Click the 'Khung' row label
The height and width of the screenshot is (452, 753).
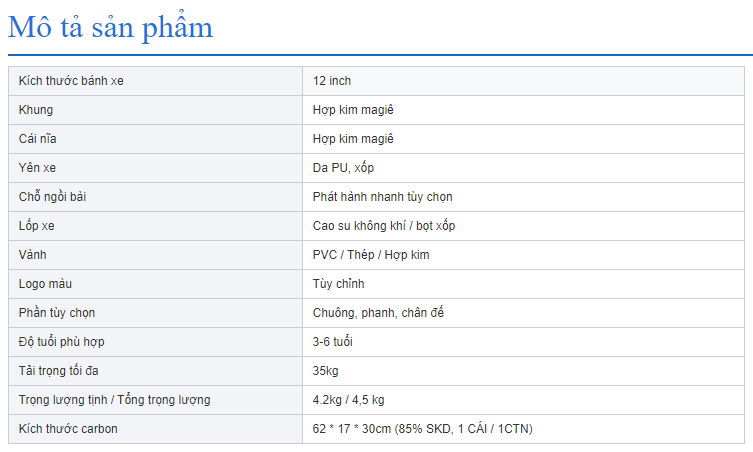[x=36, y=110]
